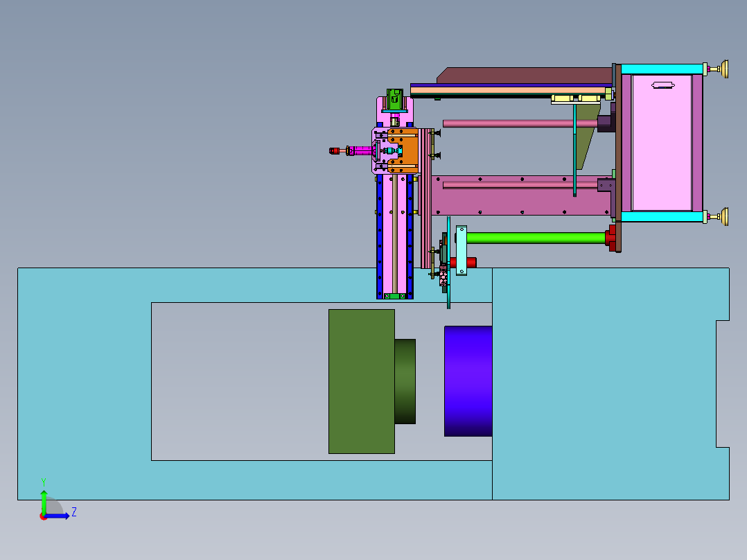Screen dimensions: 747x560
Task: Select the lower yellow leveling foot
Action: 724,217
